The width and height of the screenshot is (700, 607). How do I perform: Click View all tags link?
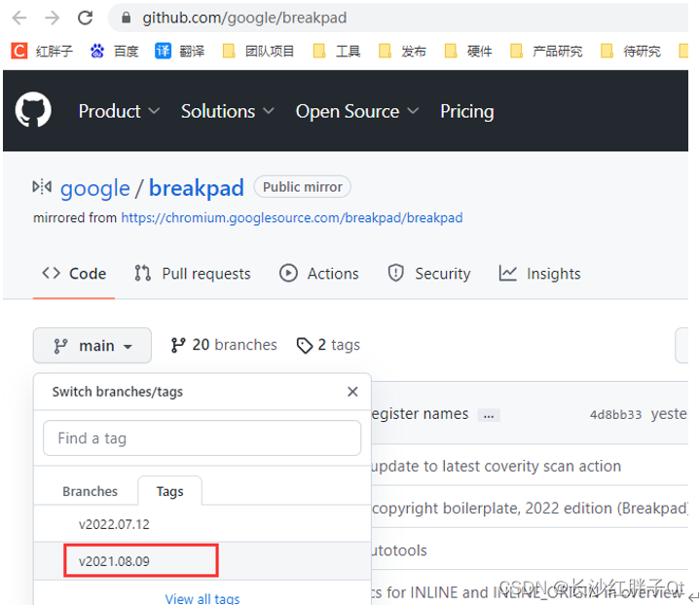tap(203, 598)
